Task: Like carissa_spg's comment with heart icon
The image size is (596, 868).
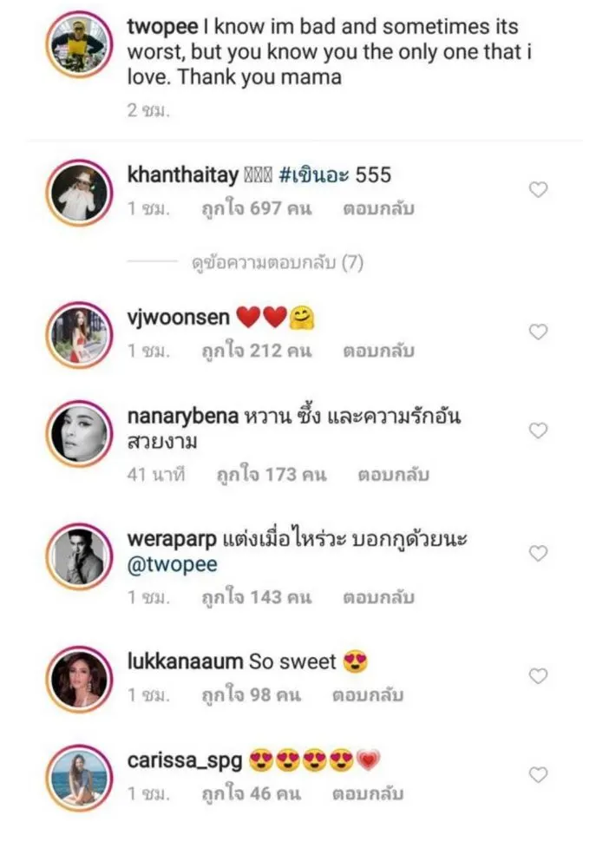Action: coord(538,774)
